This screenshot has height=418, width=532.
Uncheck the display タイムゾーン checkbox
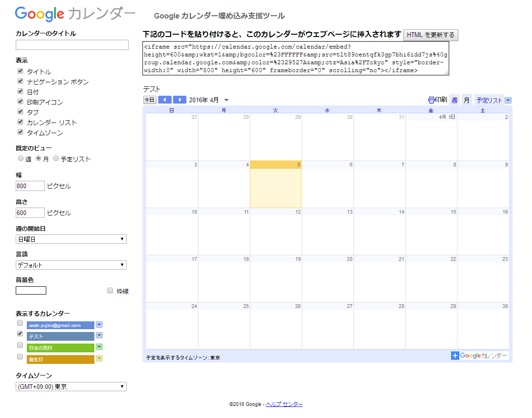click(20, 132)
